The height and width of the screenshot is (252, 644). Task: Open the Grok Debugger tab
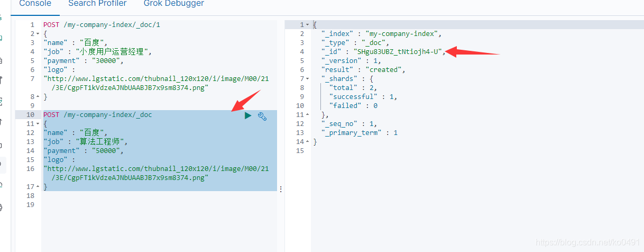click(x=174, y=4)
